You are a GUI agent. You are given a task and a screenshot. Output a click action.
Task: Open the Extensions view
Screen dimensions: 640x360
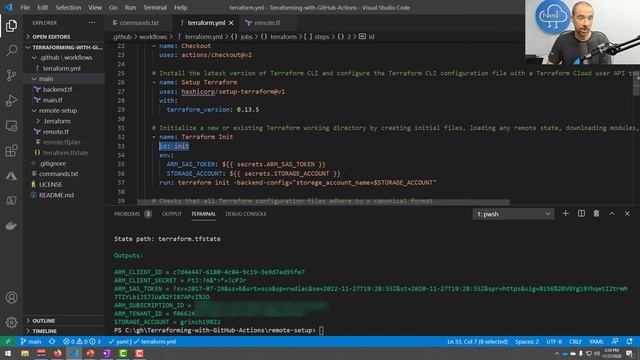(x=11, y=151)
